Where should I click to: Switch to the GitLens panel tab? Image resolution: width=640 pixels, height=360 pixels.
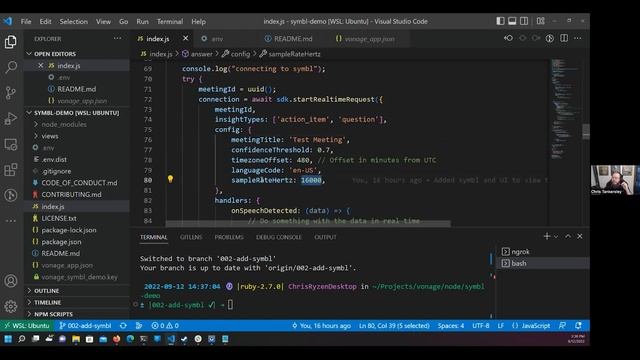(x=191, y=237)
